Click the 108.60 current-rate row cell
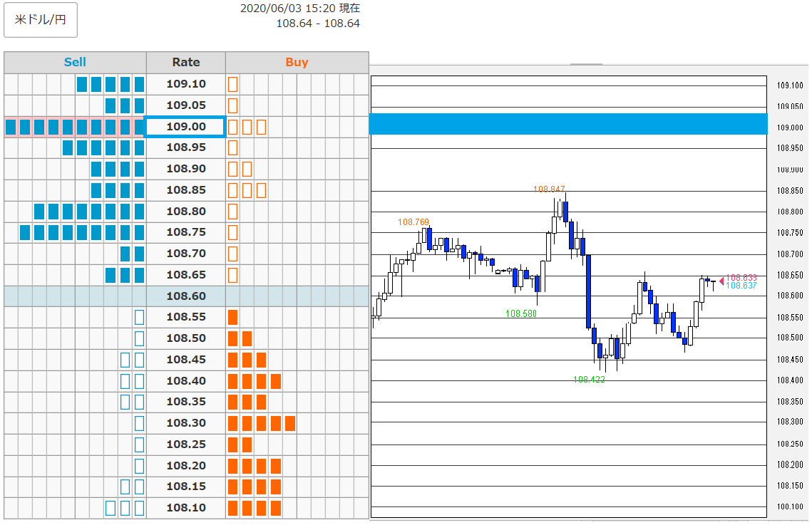The height and width of the screenshot is (525, 812). 186,296
